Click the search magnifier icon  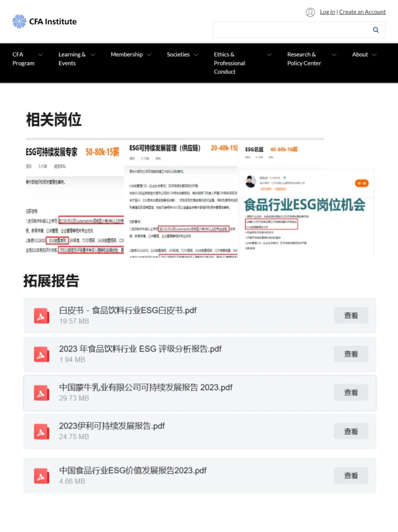click(376, 30)
